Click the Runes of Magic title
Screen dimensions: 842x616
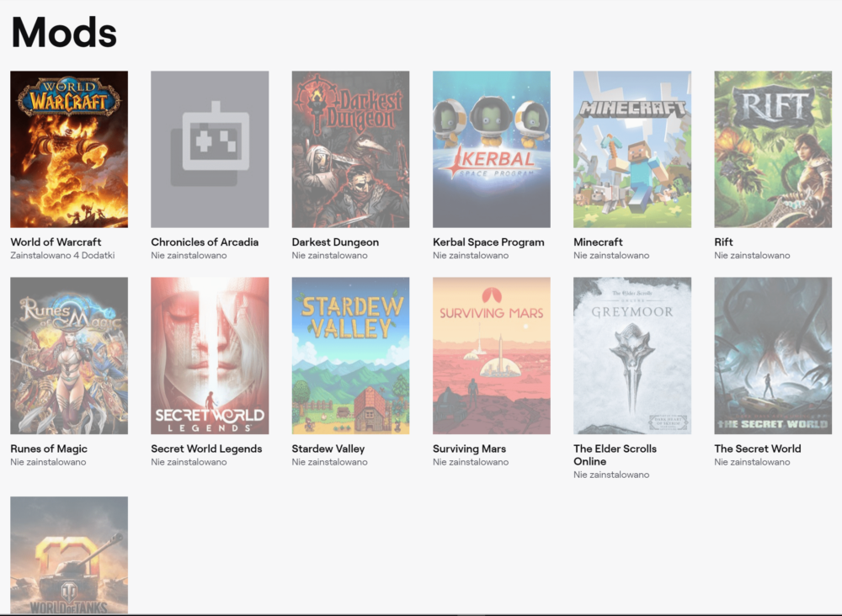tap(49, 449)
